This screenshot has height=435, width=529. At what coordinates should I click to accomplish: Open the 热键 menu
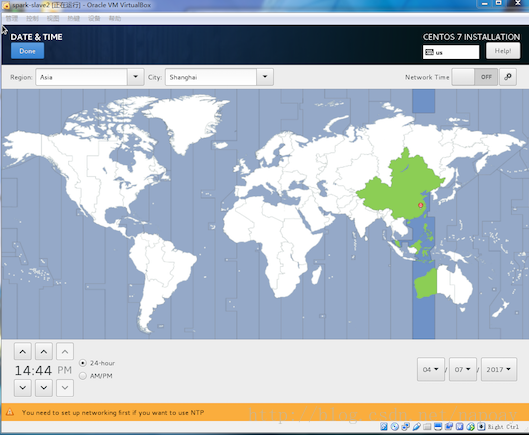pyautogui.click(x=74, y=18)
